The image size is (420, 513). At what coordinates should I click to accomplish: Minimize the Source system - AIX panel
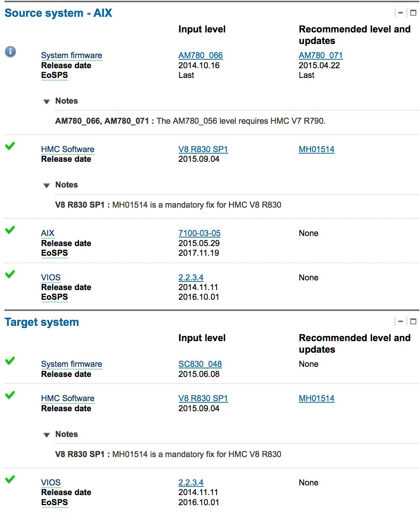[401, 13]
